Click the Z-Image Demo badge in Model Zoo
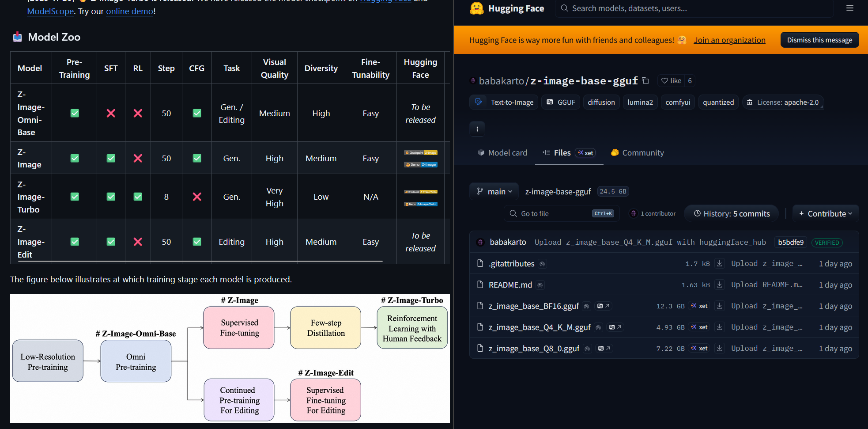Image resolution: width=868 pixels, height=429 pixels. 421,164
